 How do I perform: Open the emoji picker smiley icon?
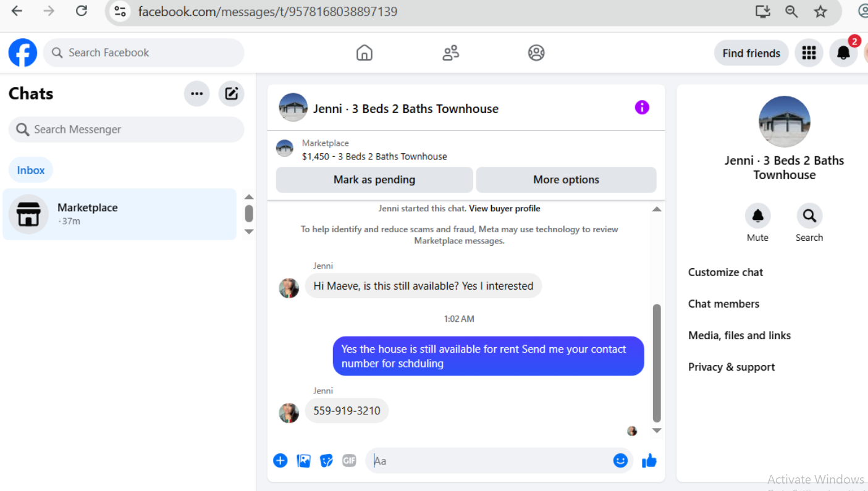620,460
